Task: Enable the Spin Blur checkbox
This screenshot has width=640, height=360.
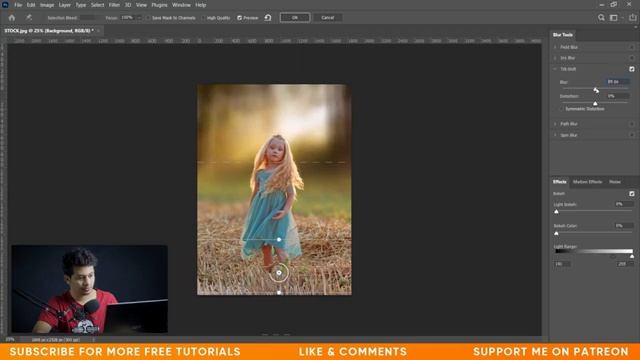Action: [631, 135]
